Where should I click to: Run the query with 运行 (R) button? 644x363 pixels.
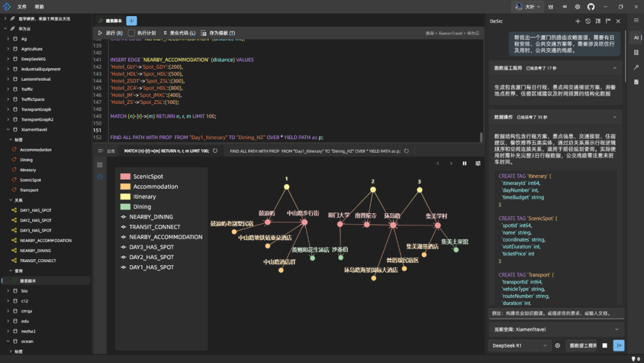click(110, 33)
